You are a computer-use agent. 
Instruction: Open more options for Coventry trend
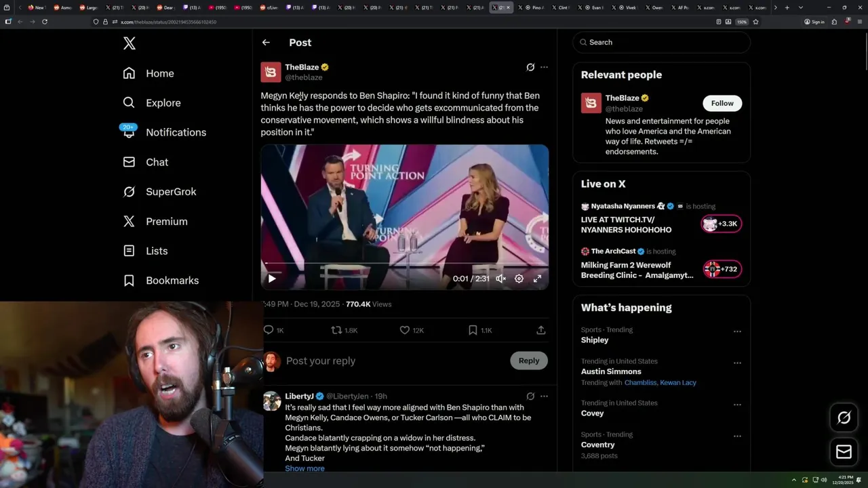[x=737, y=436]
